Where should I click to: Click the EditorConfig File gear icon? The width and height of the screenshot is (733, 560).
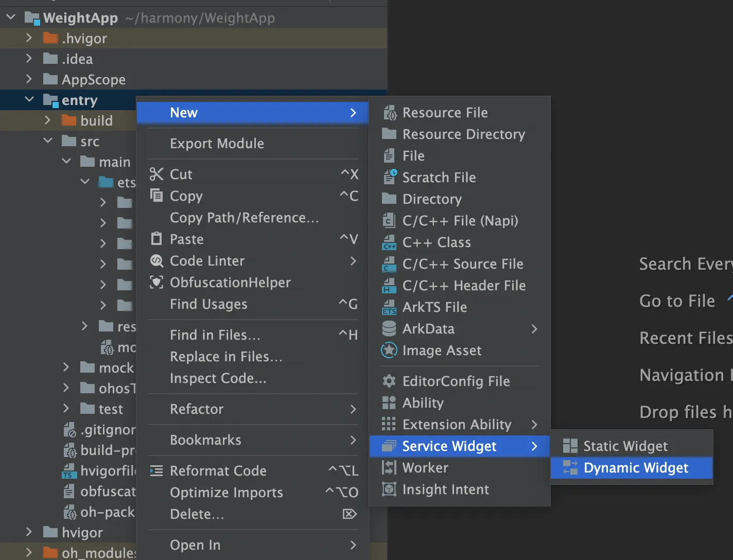[389, 381]
